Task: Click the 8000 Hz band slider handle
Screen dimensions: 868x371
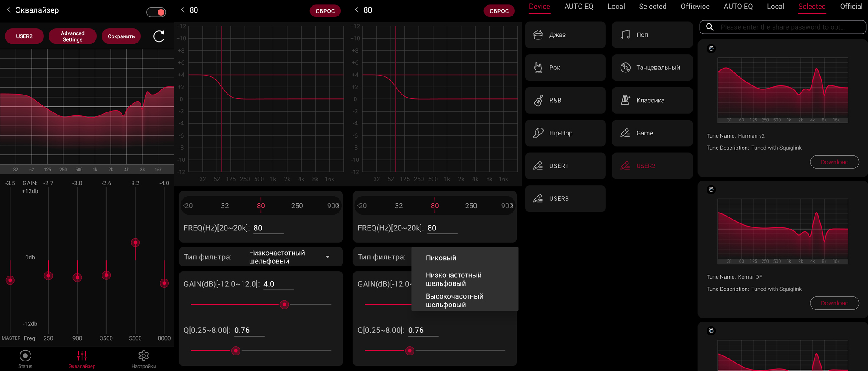Action: 164,283
